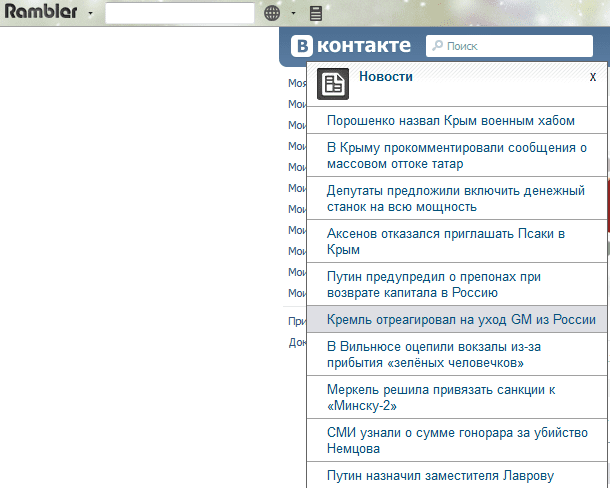Close the Новости popup with the x
This screenshot has width=610, height=488.
tap(592, 77)
